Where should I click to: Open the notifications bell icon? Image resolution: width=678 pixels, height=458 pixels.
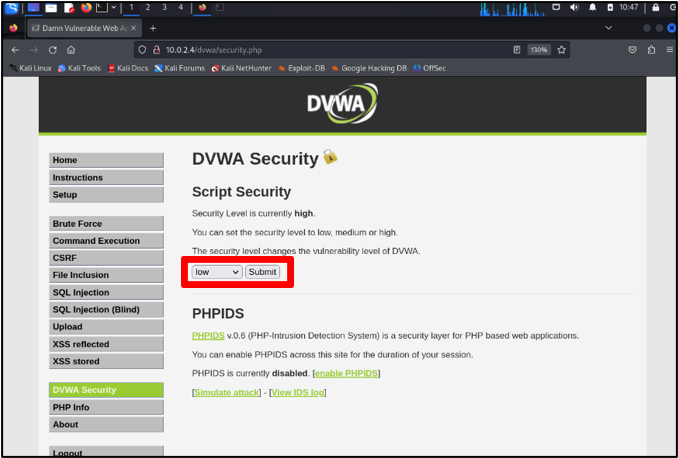[592, 7]
